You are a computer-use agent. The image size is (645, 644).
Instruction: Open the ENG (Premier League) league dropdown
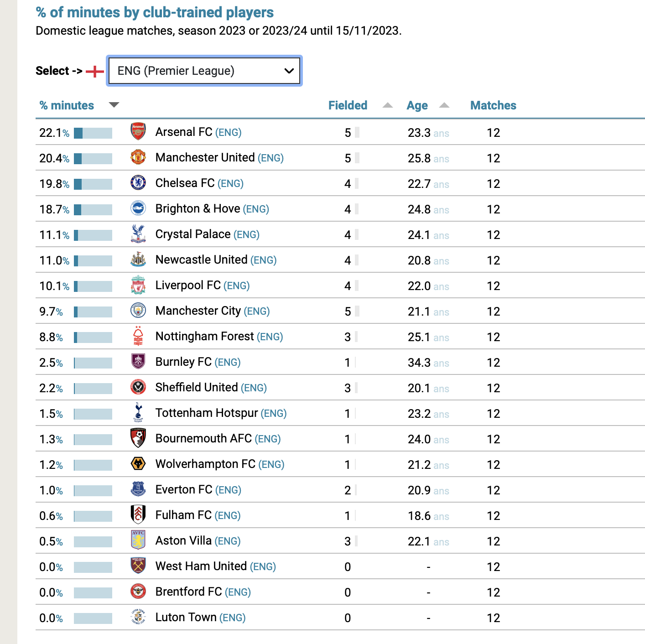tap(204, 71)
